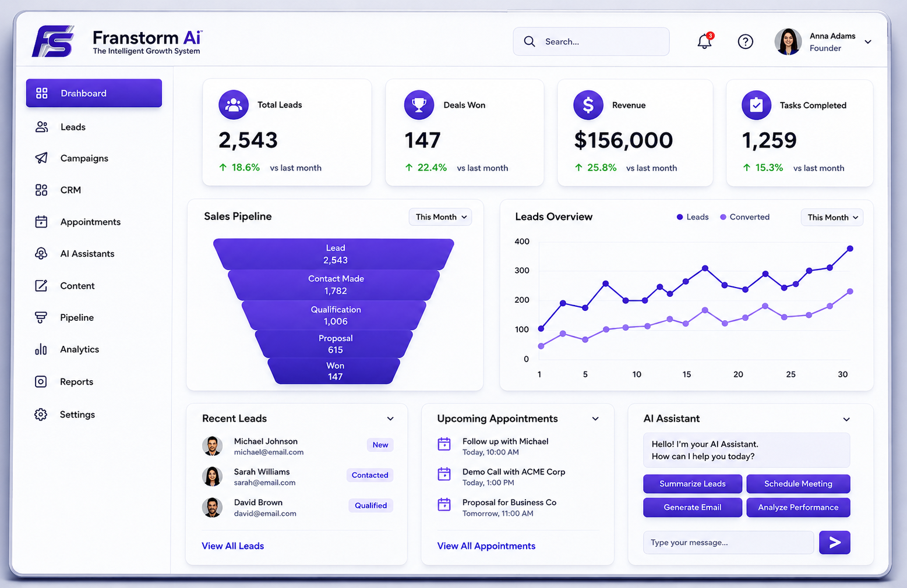907x588 pixels.
Task: Click the Qualified status badge
Action: [x=371, y=505]
